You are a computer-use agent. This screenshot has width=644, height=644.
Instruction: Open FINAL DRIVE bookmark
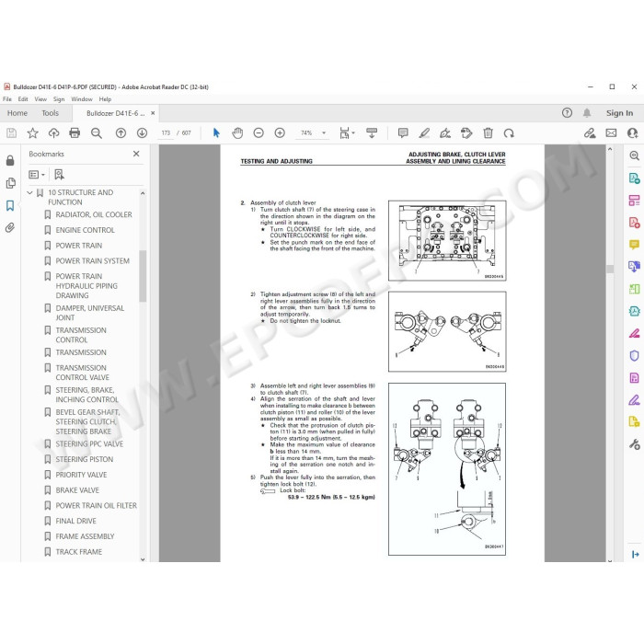tap(75, 521)
